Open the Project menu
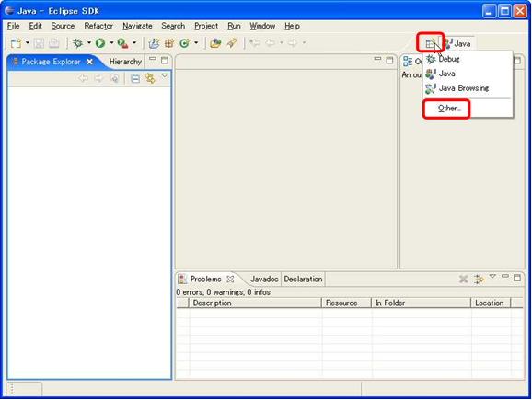Screen dimensions: 532x400 (206, 26)
